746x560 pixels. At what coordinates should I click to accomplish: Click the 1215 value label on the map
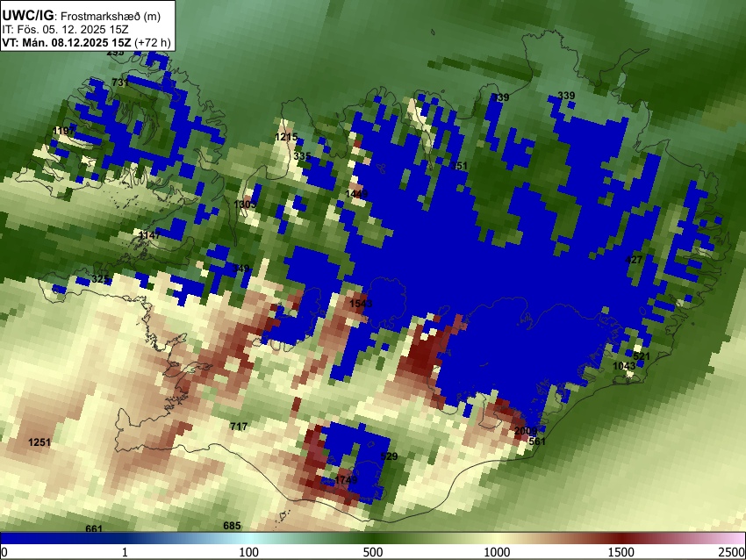pyautogui.click(x=286, y=137)
